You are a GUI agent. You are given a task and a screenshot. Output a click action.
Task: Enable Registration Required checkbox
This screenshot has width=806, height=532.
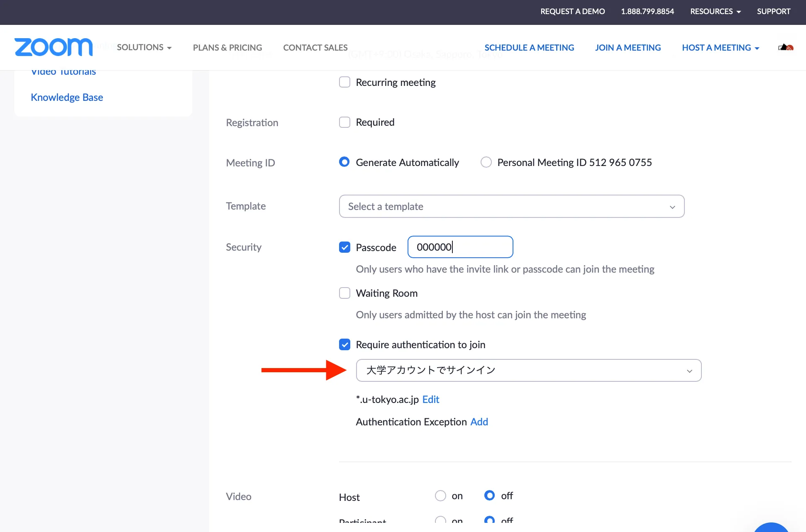344,122
